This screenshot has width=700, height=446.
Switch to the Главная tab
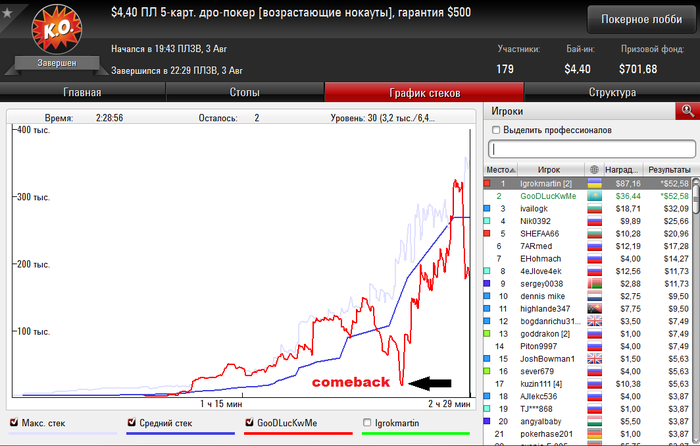[83, 92]
